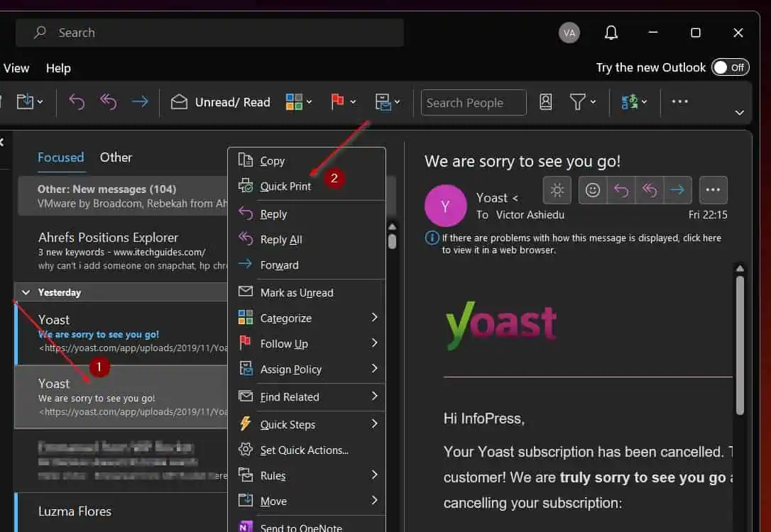Select Forward in the context menu

[x=307, y=265]
